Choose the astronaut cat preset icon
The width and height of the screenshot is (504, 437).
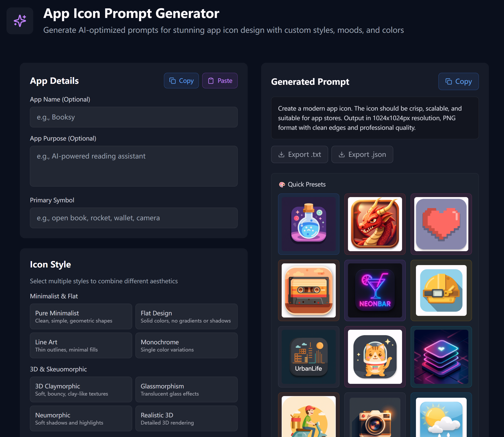tap(375, 357)
